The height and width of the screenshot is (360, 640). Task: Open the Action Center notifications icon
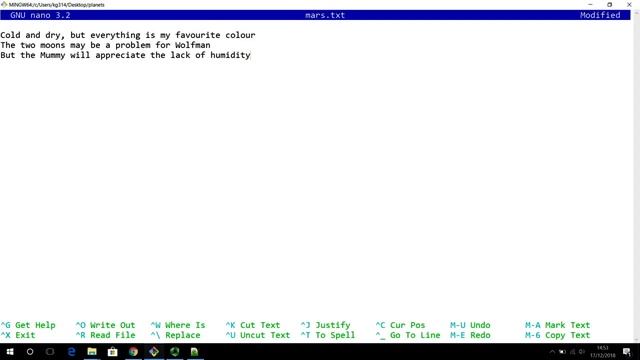click(x=627, y=351)
